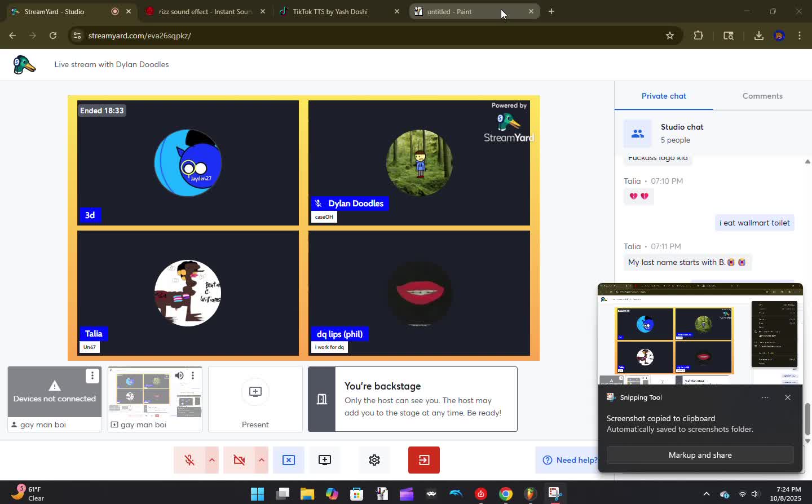Show hidden system tray icons

point(706,494)
